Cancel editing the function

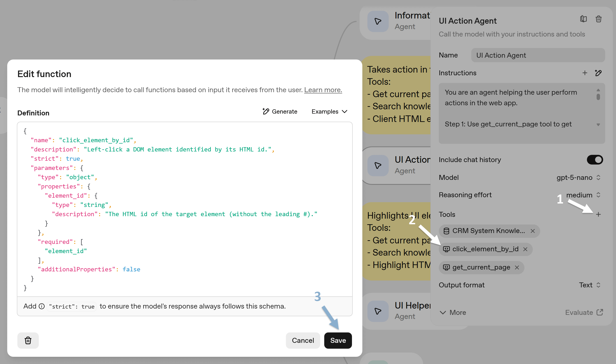[303, 341]
